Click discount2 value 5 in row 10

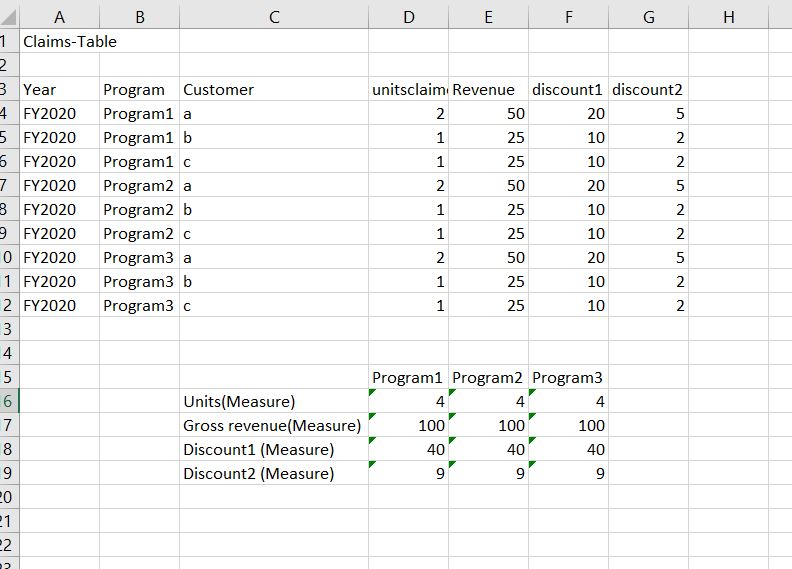[x=649, y=257]
